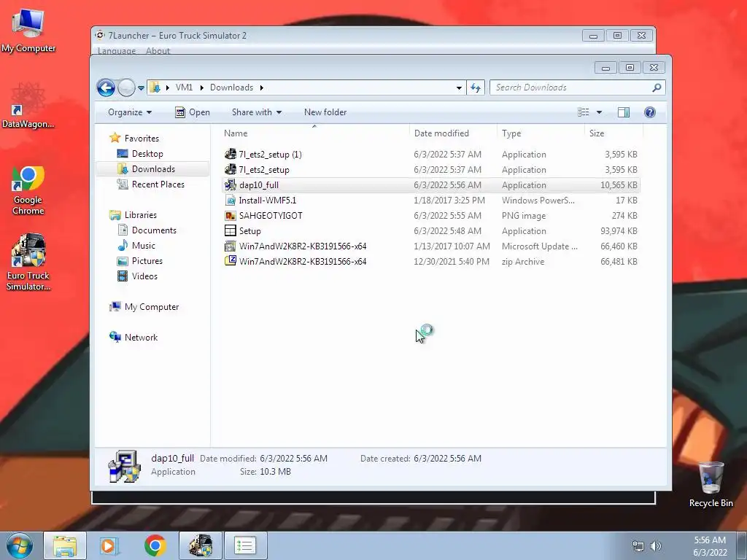This screenshot has height=560, width=747.
Task: Select the 7l_ets2_setup (1) file icon
Action: click(x=230, y=154)
